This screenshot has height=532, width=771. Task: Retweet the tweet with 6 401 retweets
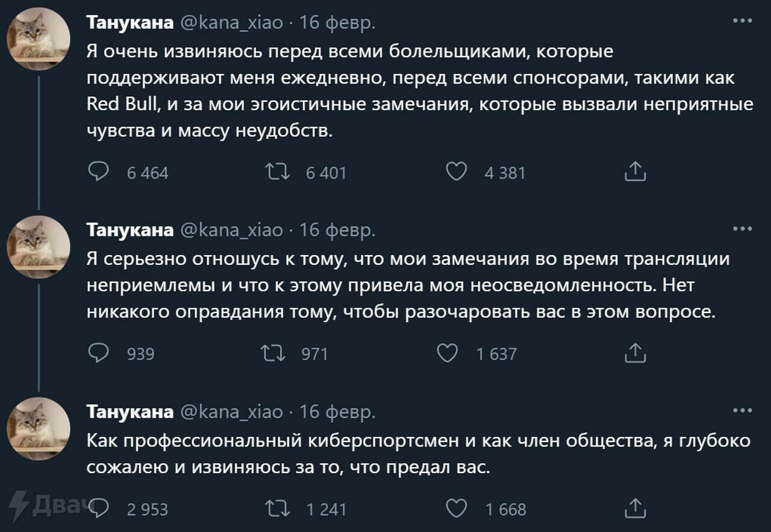coord(278,172)
